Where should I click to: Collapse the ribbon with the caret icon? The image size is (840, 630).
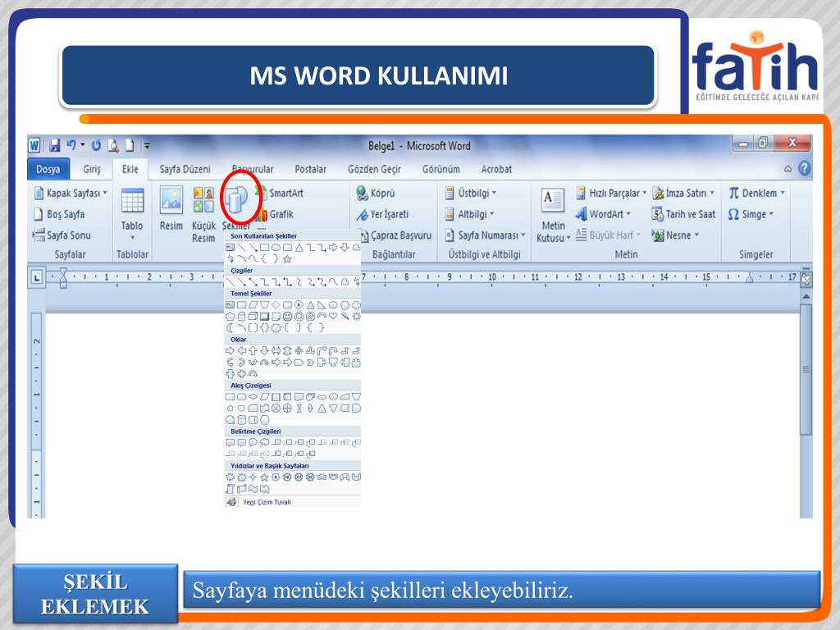787,169
